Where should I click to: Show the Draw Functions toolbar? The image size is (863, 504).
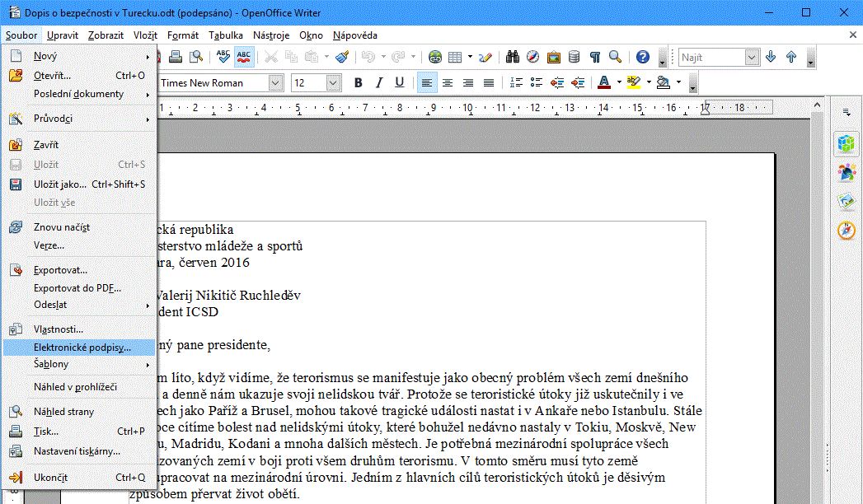click(485, 57)
